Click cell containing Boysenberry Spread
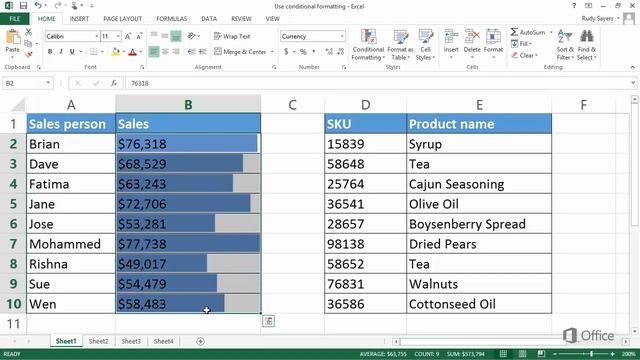 [x=479, y=224]
